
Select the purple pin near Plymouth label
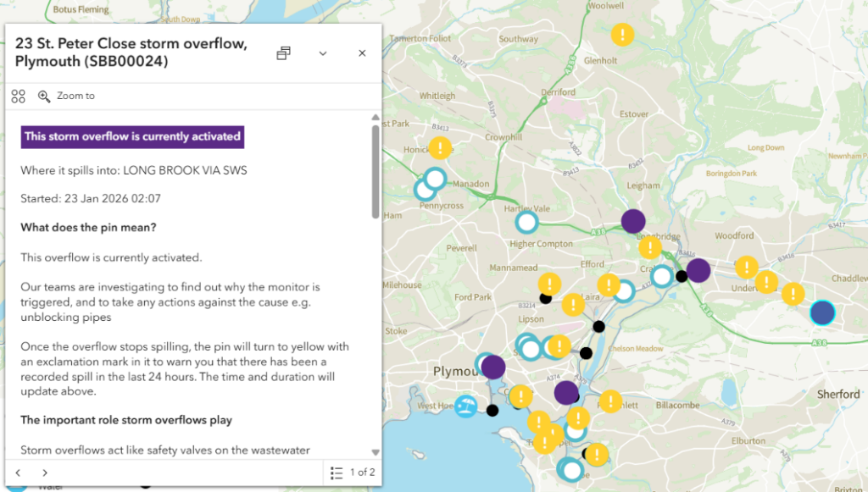point(493,367)
